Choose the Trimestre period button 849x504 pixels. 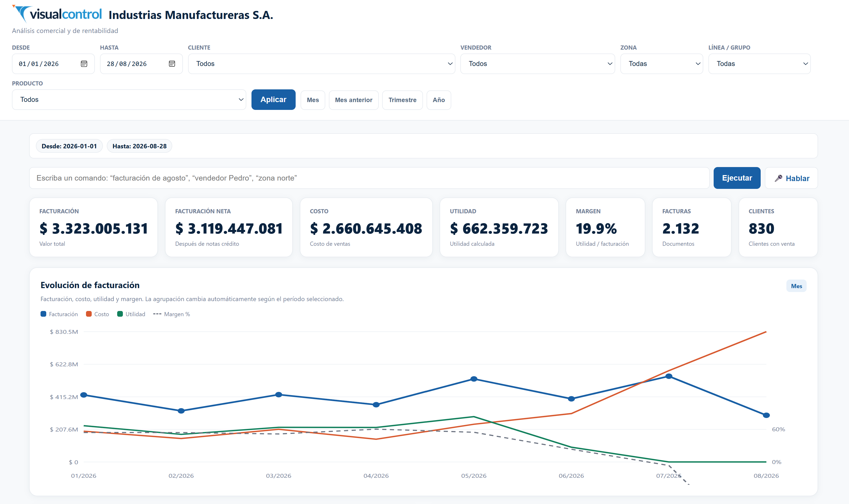[402, 100]
